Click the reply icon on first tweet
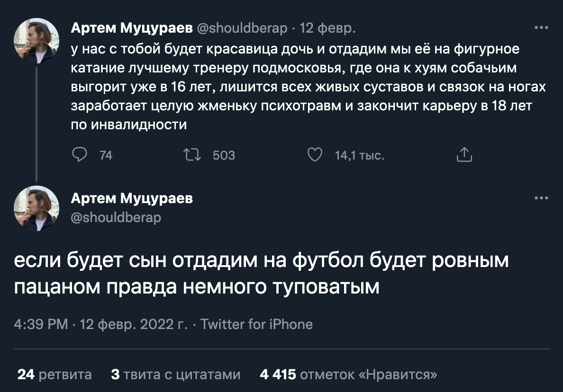This screenshot has height=392, width=563. coord(80,155)
